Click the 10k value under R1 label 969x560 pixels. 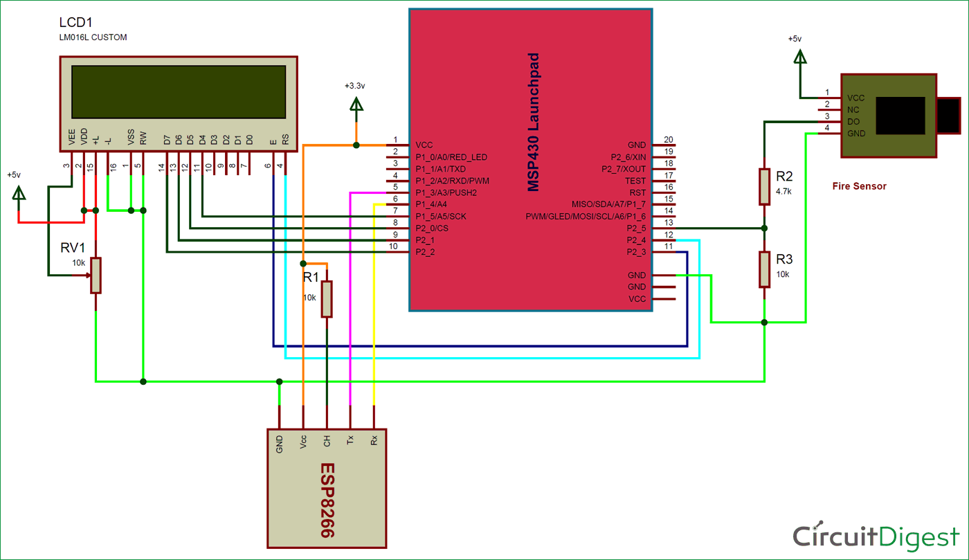(309, 297)
